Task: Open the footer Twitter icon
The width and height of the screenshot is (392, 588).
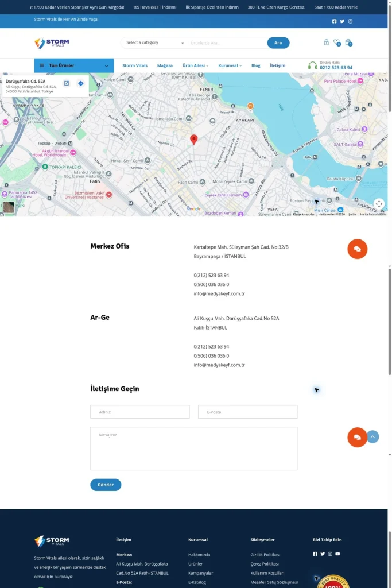Action: tap(323, 554)
